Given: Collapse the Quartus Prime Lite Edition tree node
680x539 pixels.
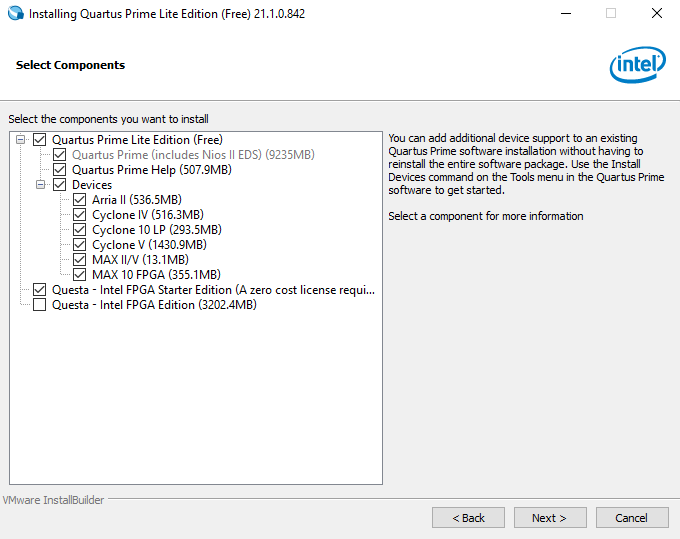Looking at the screenshot, I should tap(20, 140).
